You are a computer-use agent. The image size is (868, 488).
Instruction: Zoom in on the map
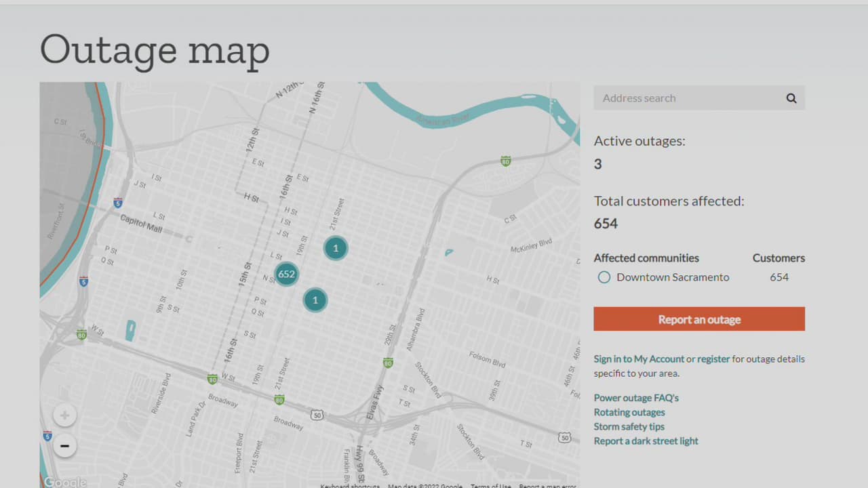click(x=64, y=415)
